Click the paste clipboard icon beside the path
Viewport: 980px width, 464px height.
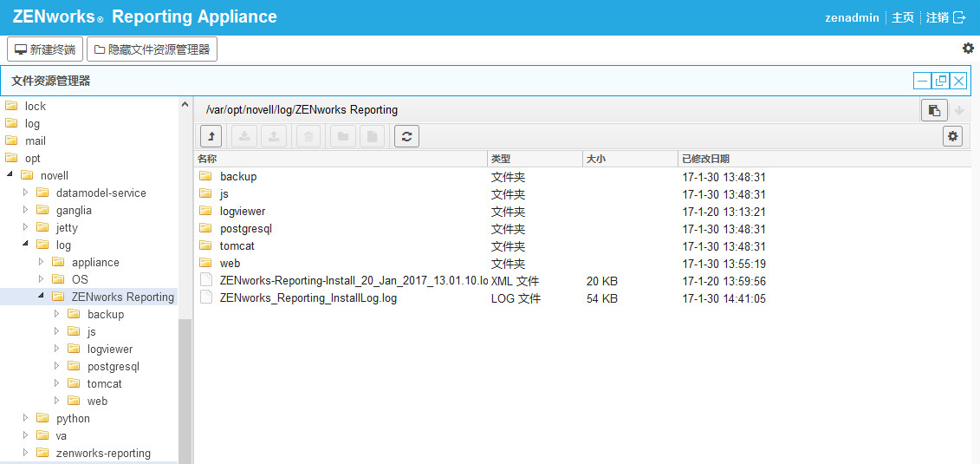point(934,110)
